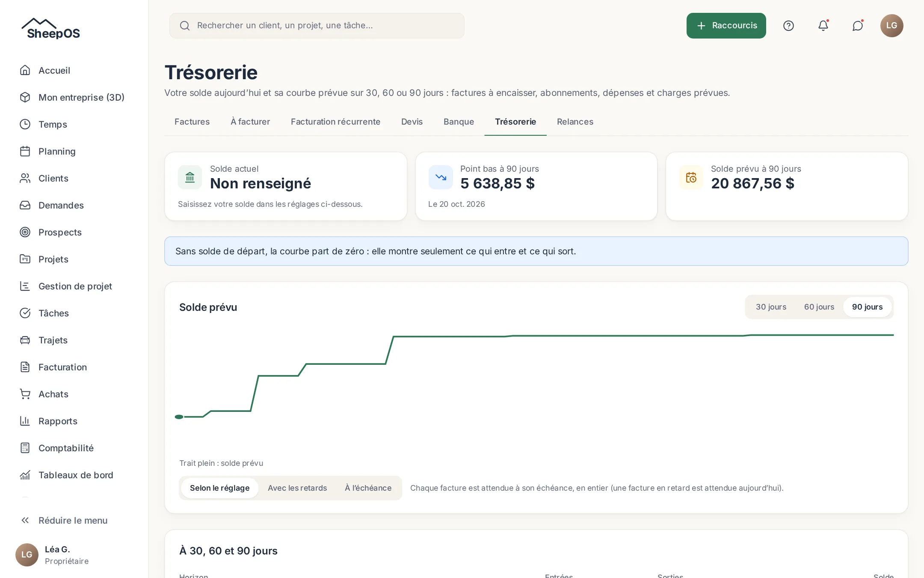
Task: Open the Comptabilité calculator icon
Action: [25, 448]
